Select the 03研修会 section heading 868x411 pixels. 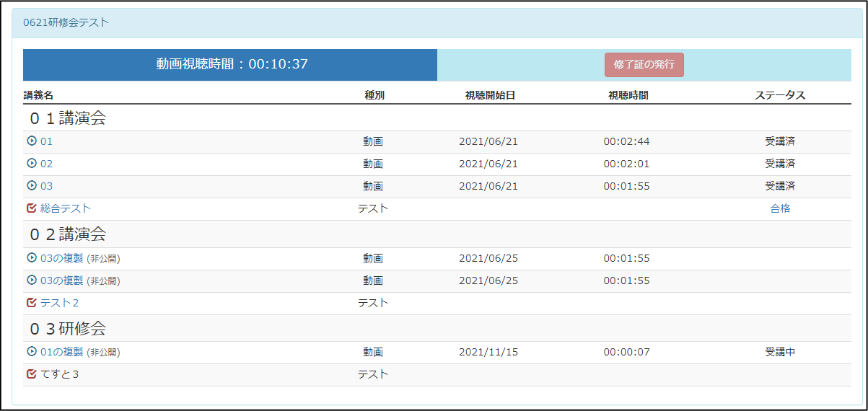click(x=68, y=329)
